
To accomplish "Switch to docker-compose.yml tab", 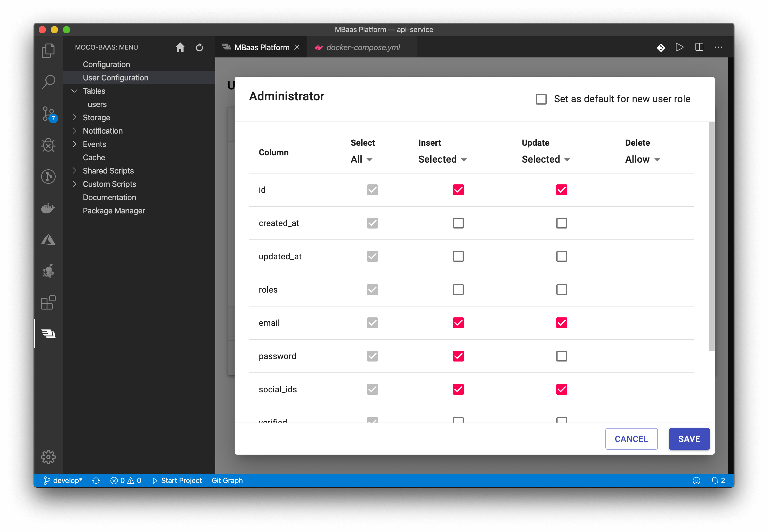I will point(362,47).
